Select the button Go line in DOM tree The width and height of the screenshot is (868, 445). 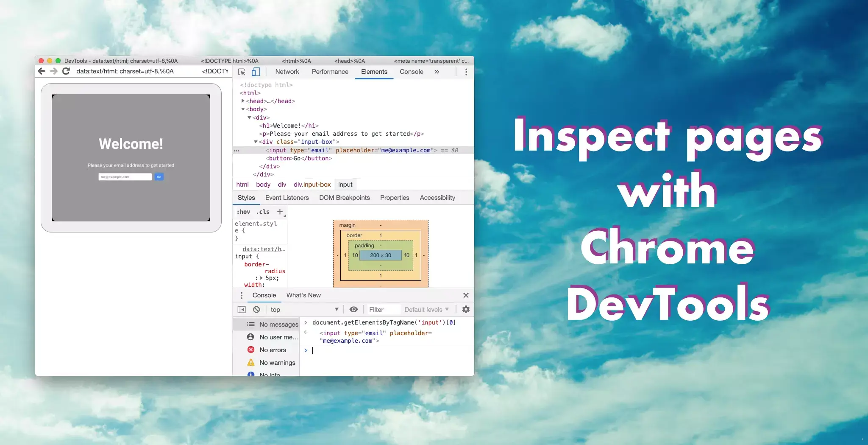coord(299,158)
